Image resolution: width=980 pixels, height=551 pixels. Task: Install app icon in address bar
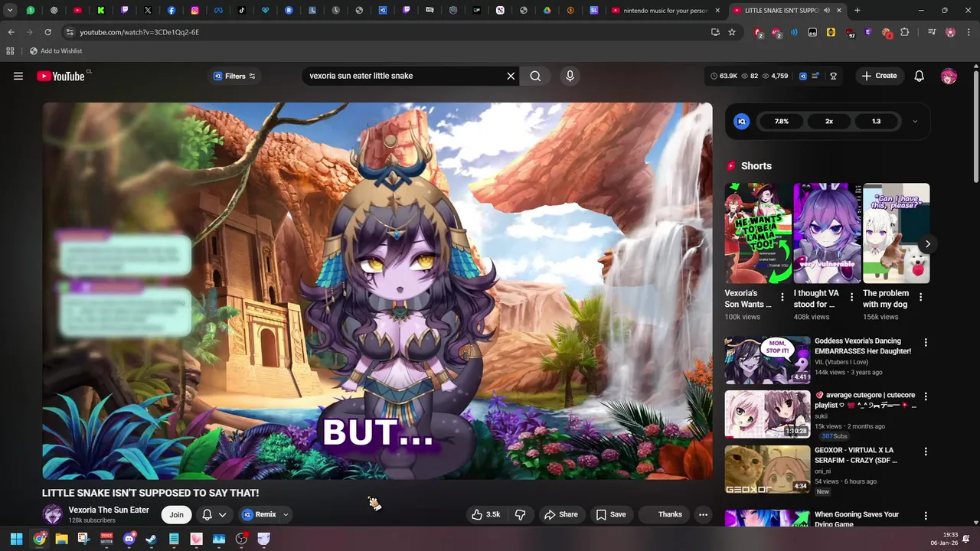click(715, 32)
